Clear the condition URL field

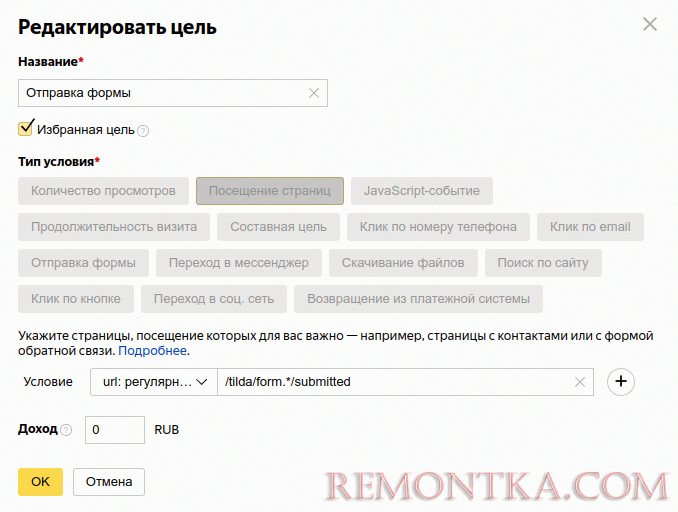tap(580, 382)
